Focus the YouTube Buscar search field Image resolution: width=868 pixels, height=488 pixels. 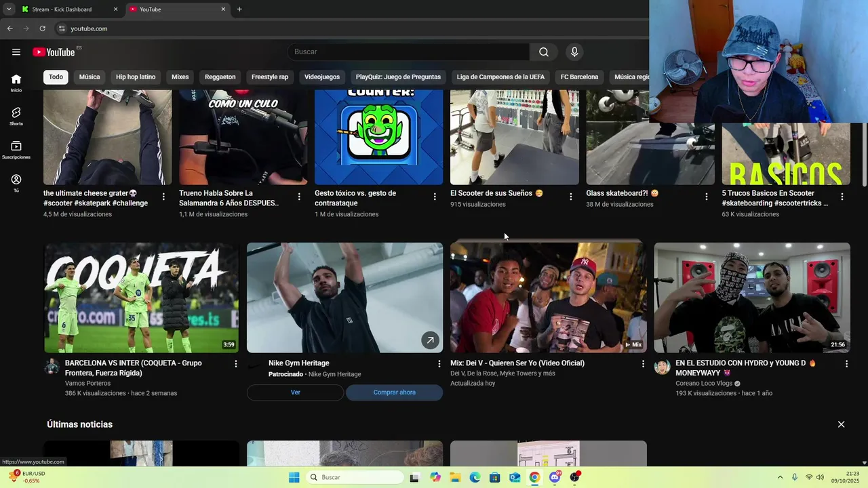tap(408, 52)
